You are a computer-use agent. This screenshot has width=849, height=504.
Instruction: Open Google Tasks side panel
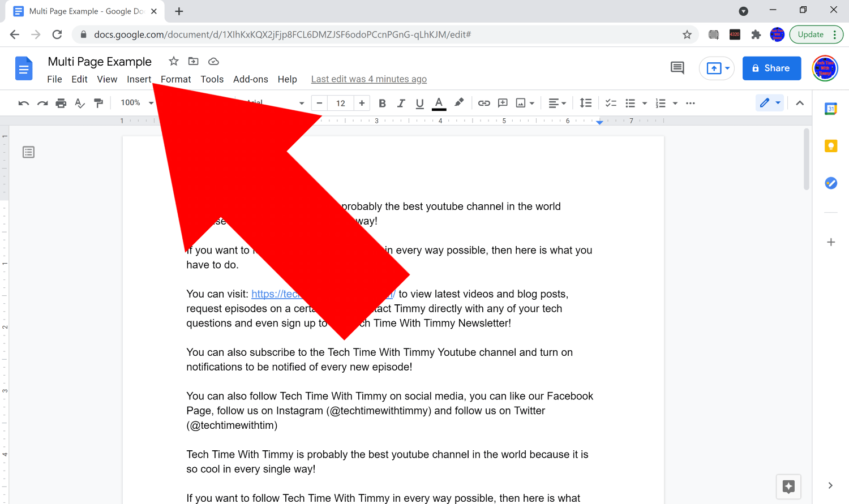tap(831, 183)
